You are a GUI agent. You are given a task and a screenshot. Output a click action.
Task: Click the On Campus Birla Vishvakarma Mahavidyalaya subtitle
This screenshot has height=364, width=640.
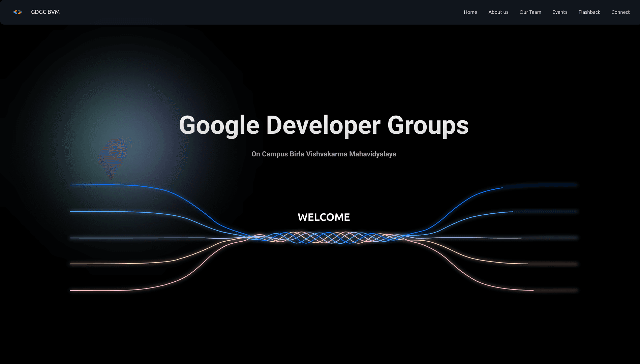[324, 154]
